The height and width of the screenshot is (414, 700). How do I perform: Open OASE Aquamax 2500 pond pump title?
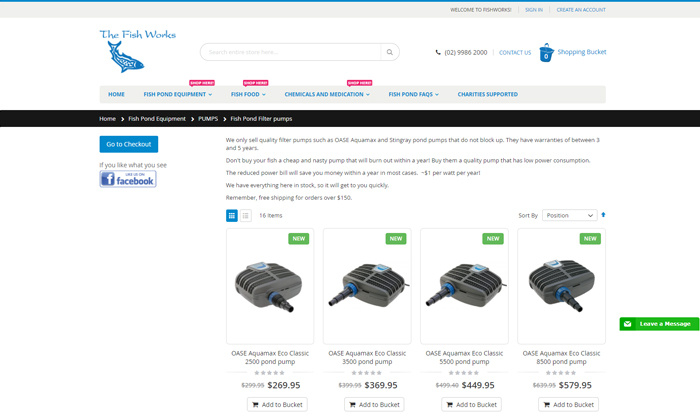(x=270, y=357)
